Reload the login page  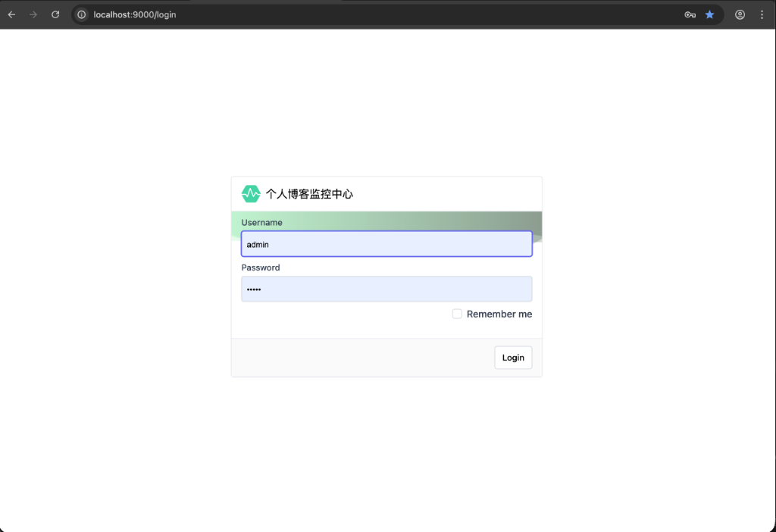[55, 14]
